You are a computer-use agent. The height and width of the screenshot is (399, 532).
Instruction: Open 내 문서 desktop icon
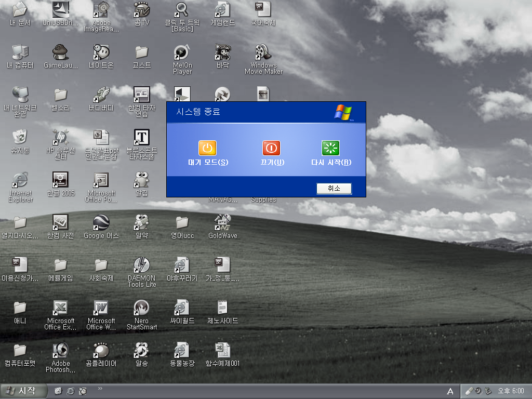point(20,14)
